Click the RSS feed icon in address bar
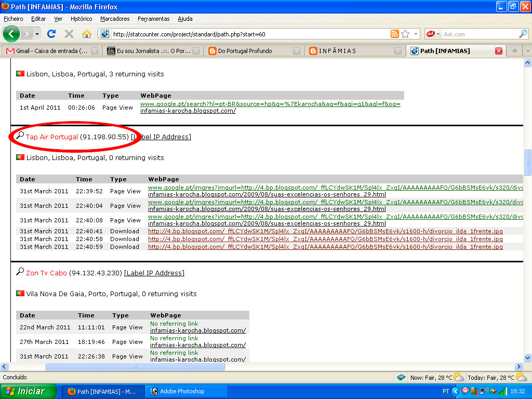532x399 pixels. [x=395, y=34]
